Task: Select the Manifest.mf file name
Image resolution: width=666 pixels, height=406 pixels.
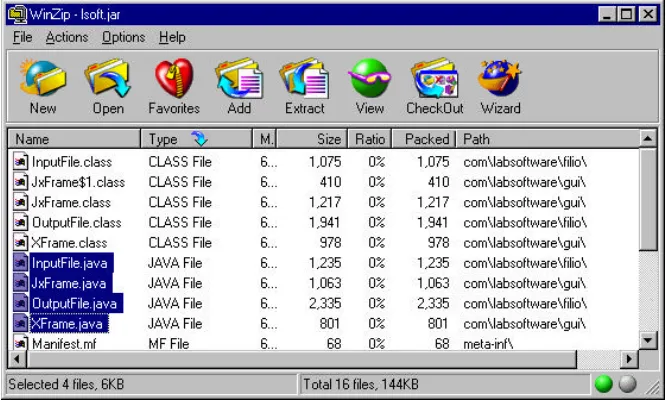Action: 64,343
